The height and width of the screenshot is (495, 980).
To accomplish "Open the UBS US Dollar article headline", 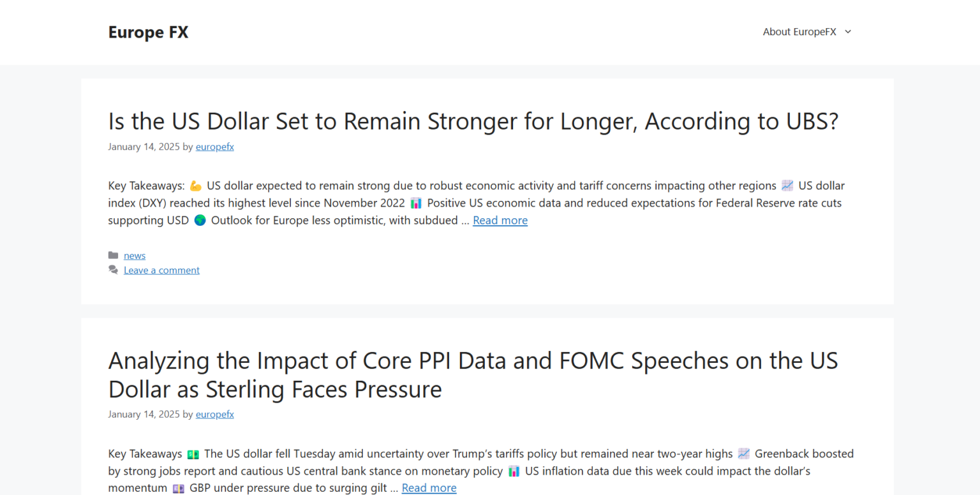I will click(473, 121).
